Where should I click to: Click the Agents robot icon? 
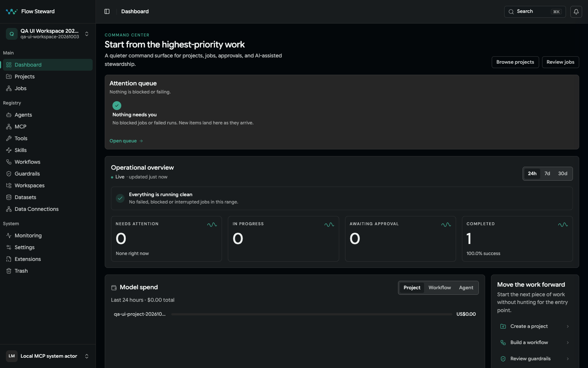pyautogui.click(x=9, y=115)
